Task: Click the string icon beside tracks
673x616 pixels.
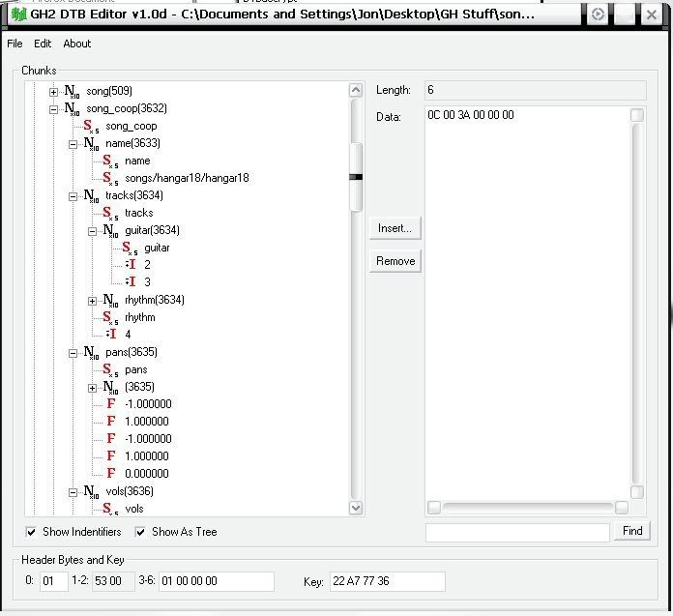Action: (x=110, y=213)
